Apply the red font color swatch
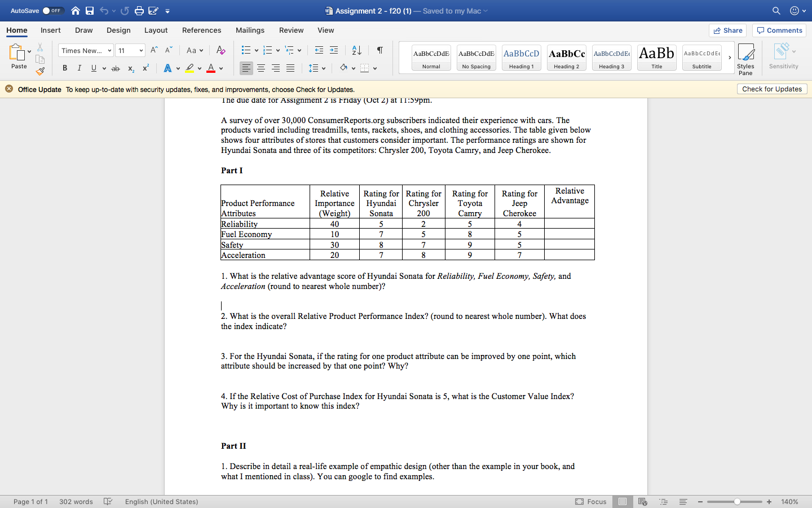The image size is (812, 508). point(211,68)
